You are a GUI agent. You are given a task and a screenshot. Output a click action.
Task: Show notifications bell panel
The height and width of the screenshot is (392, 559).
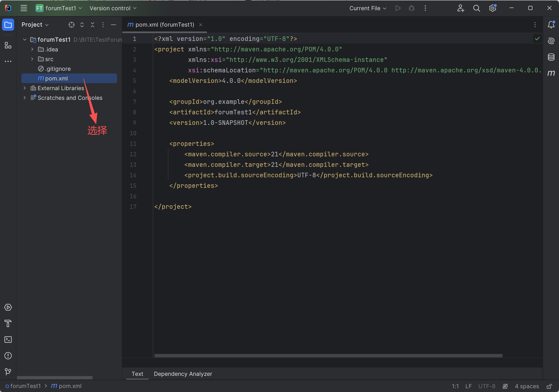coord(551,25)
